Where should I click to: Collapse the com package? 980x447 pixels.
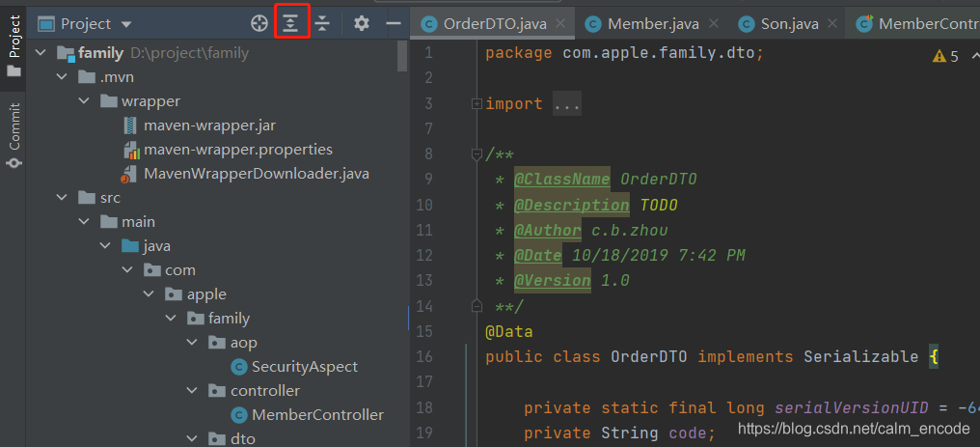(x=127, y=270)
